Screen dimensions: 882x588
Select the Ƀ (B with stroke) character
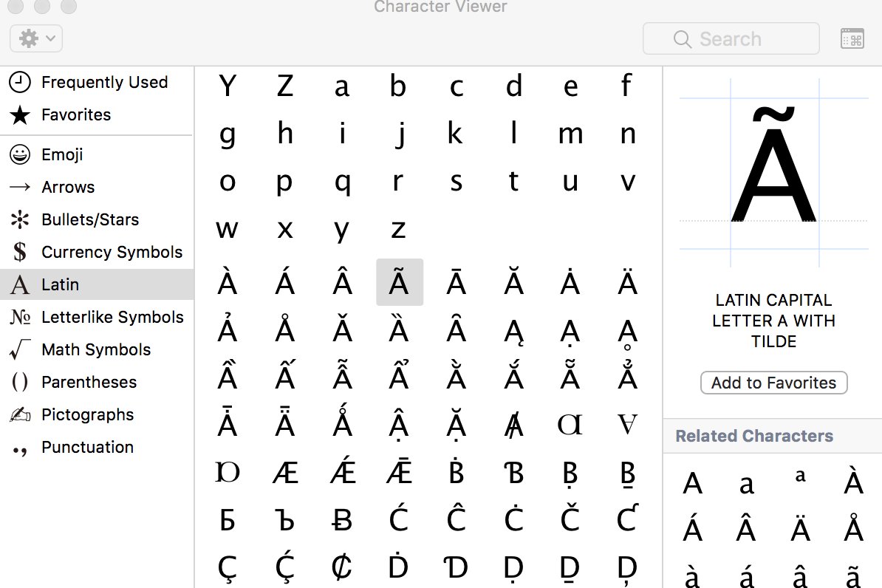click(x=343, y=519)
